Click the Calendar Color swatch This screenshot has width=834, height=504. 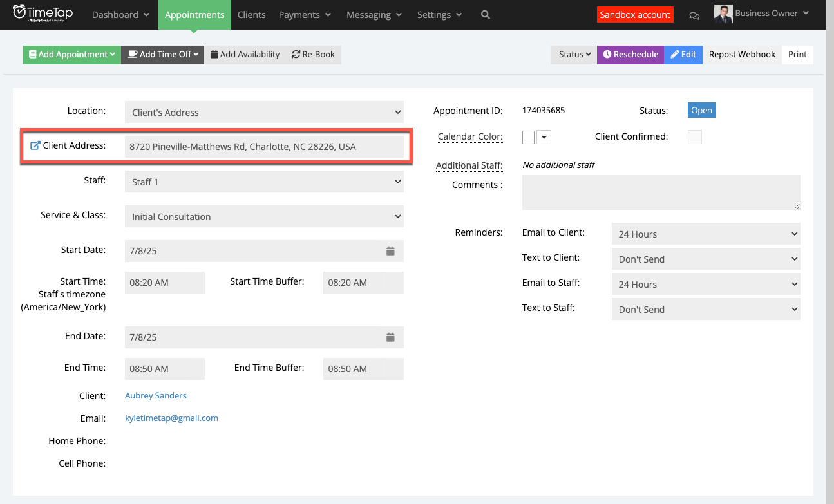528,136
